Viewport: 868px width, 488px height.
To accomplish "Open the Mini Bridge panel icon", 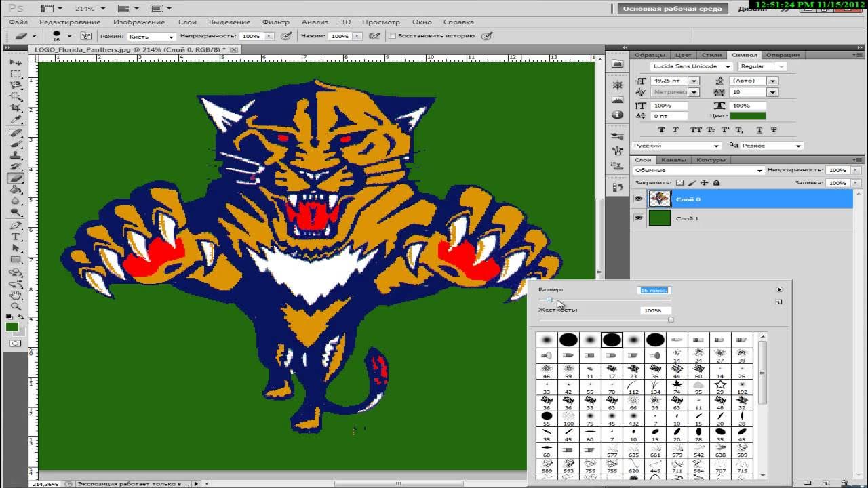I will 617,64.
